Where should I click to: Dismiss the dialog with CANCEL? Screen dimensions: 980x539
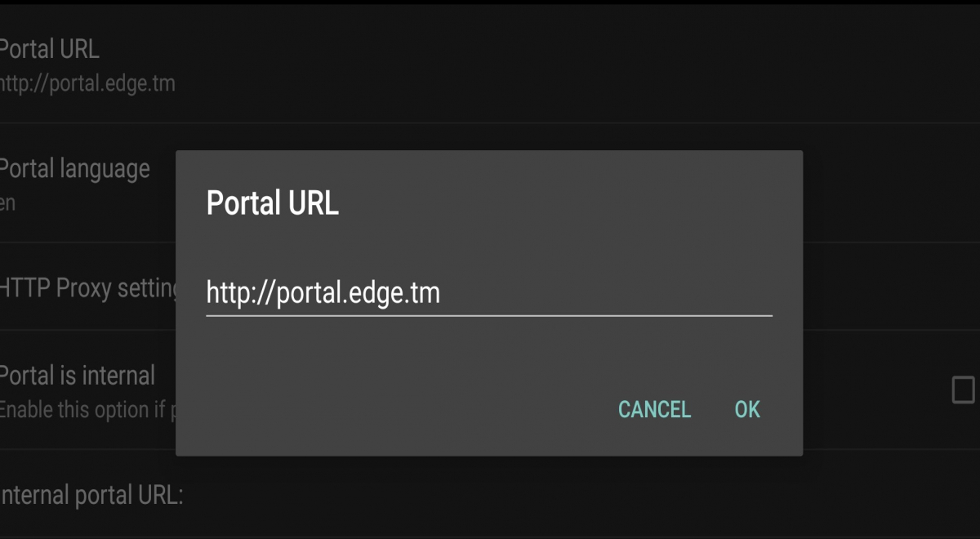(654, 409)
